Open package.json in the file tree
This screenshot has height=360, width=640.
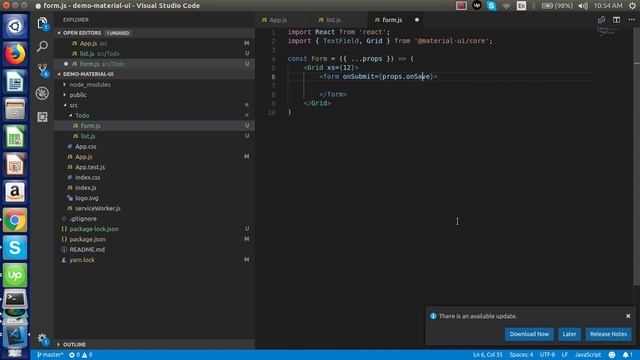click(x=154, y=239)
